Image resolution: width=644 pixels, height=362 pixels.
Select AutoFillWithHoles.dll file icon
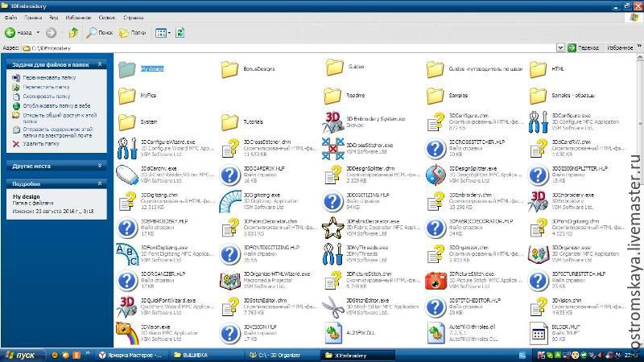436,333
